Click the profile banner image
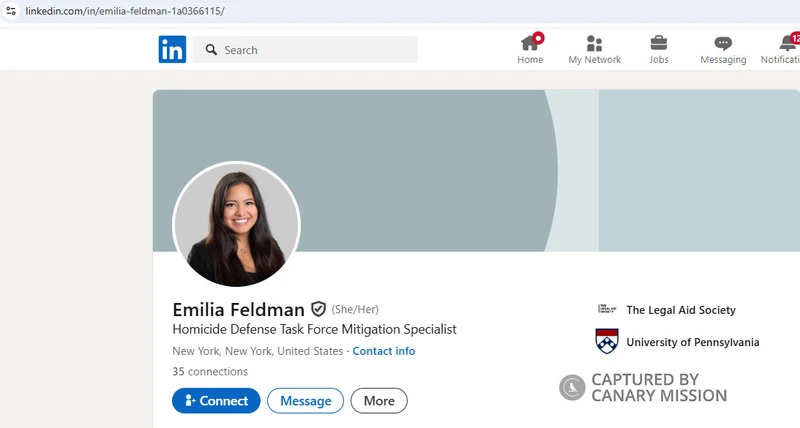Image resolution: width=800 pixels, height=428 pixels. (476, 171)
